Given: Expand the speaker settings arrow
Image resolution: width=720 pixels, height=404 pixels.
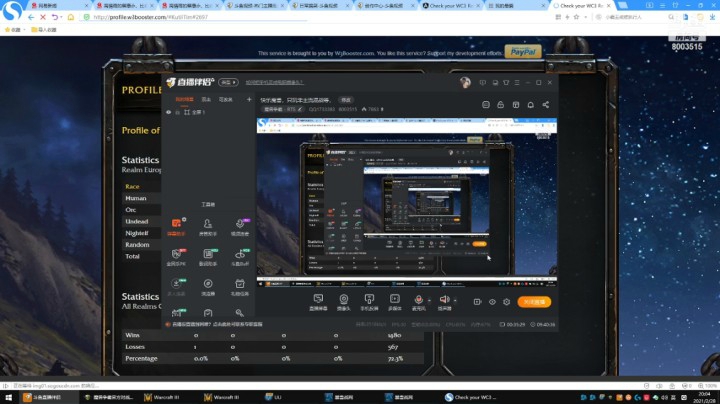Looking at the screenshot, I should (x=455, y=300).
